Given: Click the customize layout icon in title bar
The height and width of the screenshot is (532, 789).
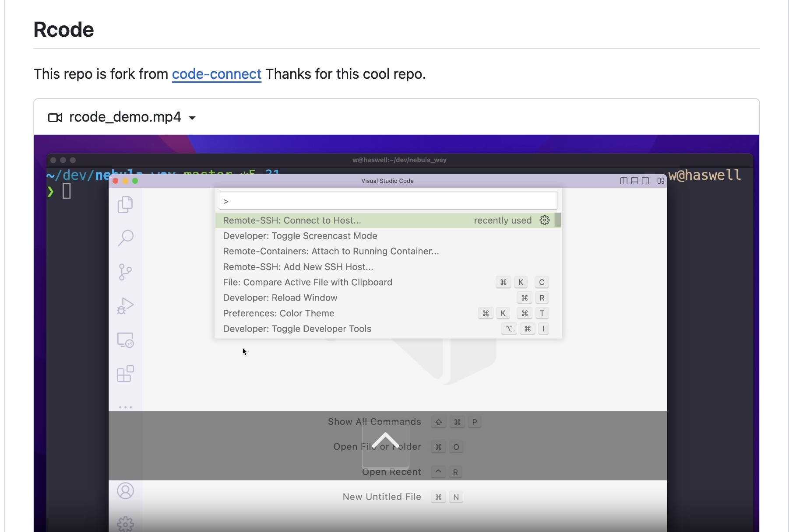Looking at the screenshot, I should tap(661, 181).
